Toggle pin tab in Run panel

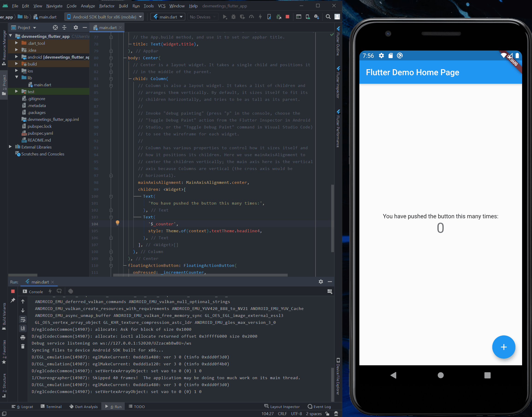13,300
